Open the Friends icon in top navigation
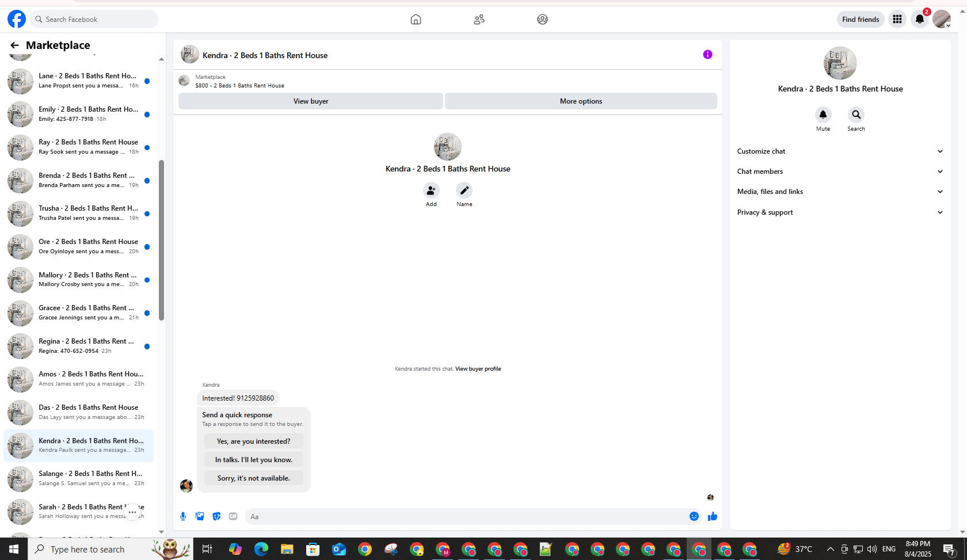 point(479,20)
